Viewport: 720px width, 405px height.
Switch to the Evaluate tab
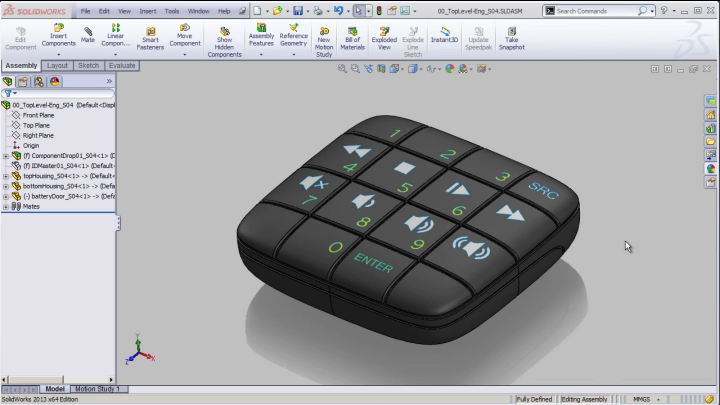(x=122, y=66)
